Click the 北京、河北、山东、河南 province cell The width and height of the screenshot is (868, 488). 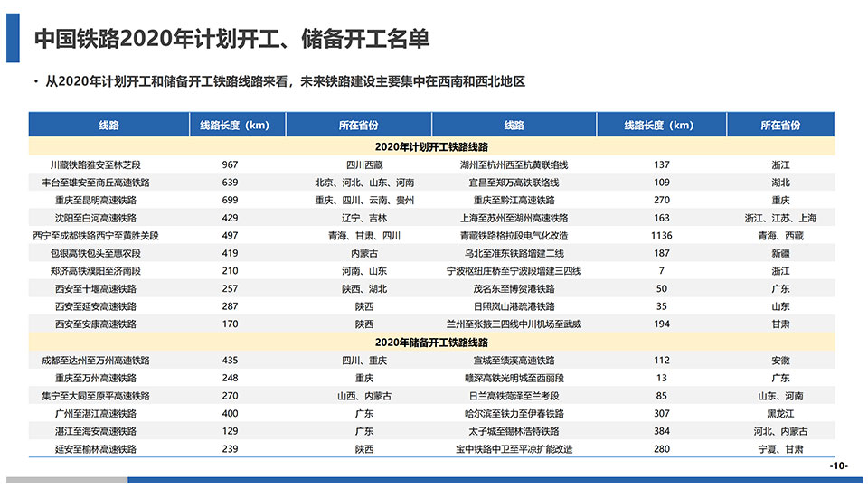pyautogui.click(x=364, y=183)
